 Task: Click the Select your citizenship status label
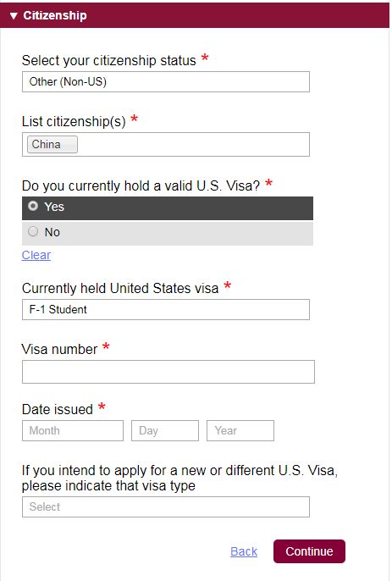coord(108,60)
